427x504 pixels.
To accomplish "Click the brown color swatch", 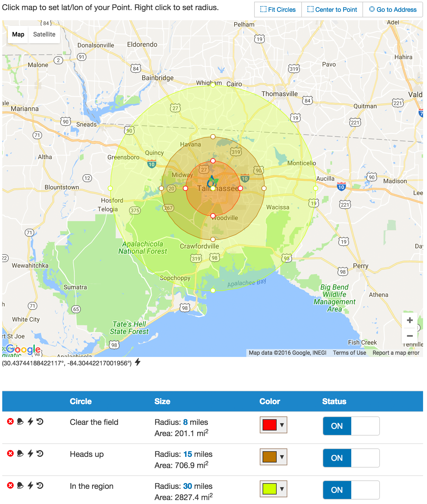I will [x=270, y=457].
